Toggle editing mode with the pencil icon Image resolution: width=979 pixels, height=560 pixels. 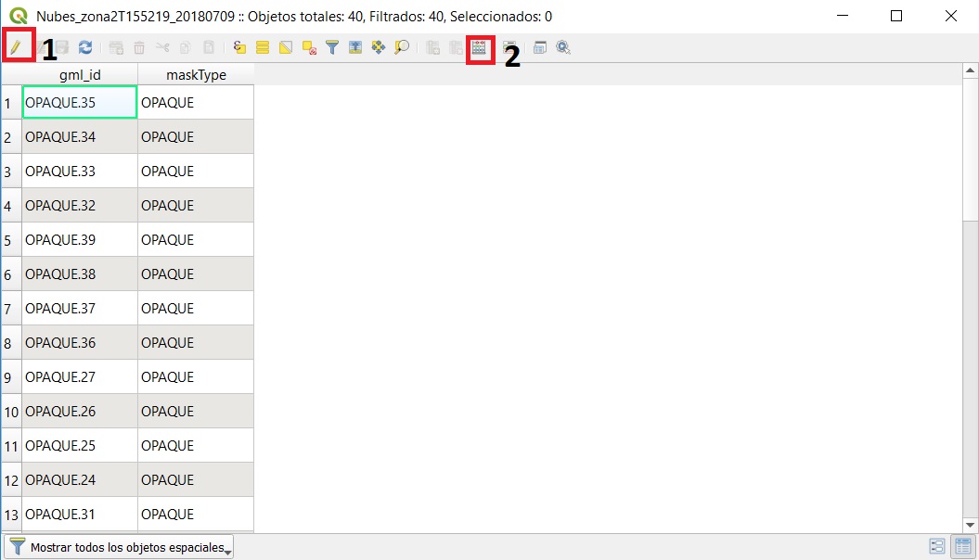tap(16, 46)
